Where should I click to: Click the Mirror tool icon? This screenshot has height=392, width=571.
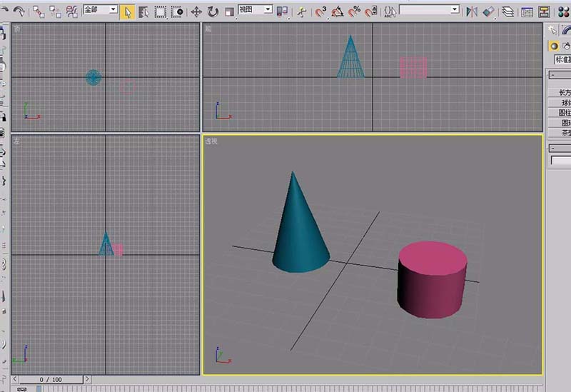472,11
